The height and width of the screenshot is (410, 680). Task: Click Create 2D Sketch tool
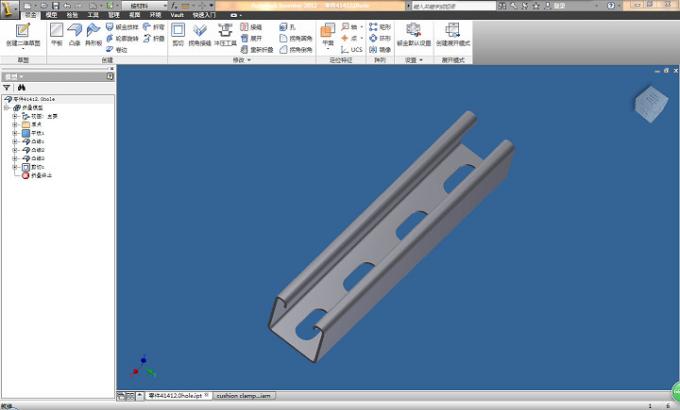point(23,35)
